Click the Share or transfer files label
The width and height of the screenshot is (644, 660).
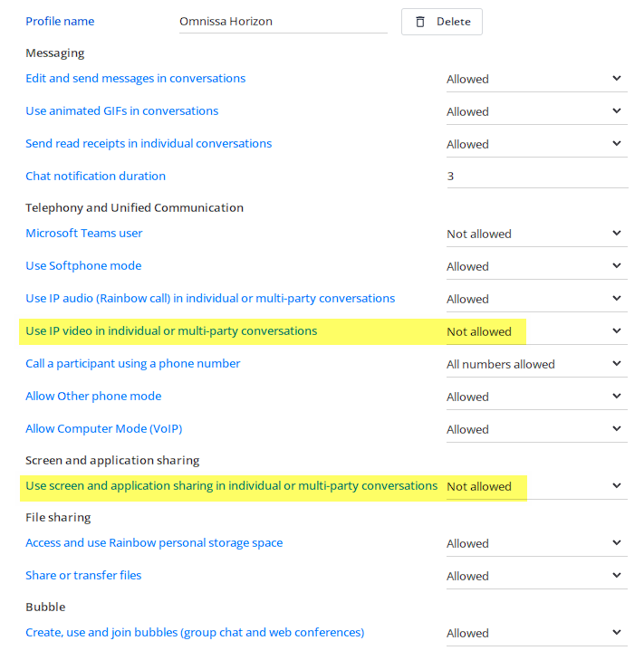tap(83, 576)
